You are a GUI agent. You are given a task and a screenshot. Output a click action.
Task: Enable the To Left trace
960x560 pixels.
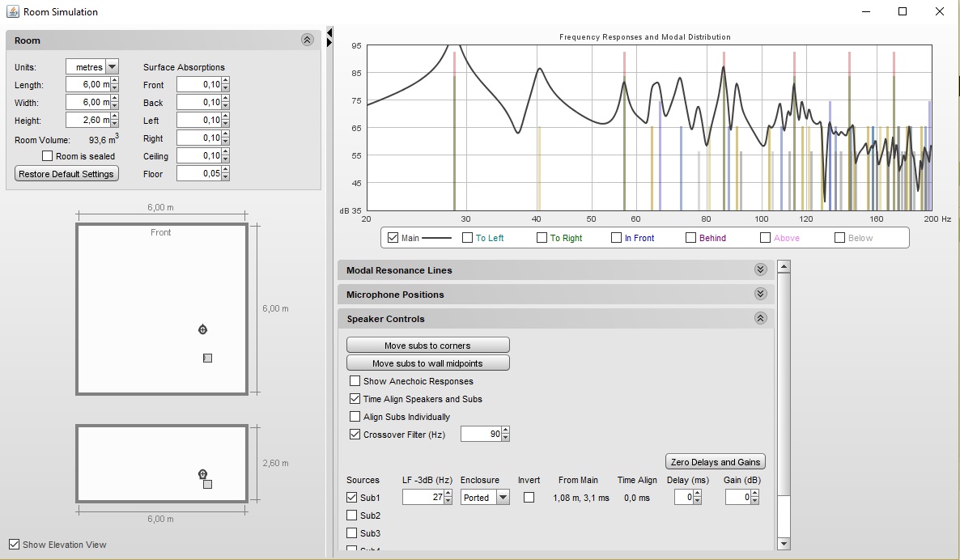click(467, 237)
